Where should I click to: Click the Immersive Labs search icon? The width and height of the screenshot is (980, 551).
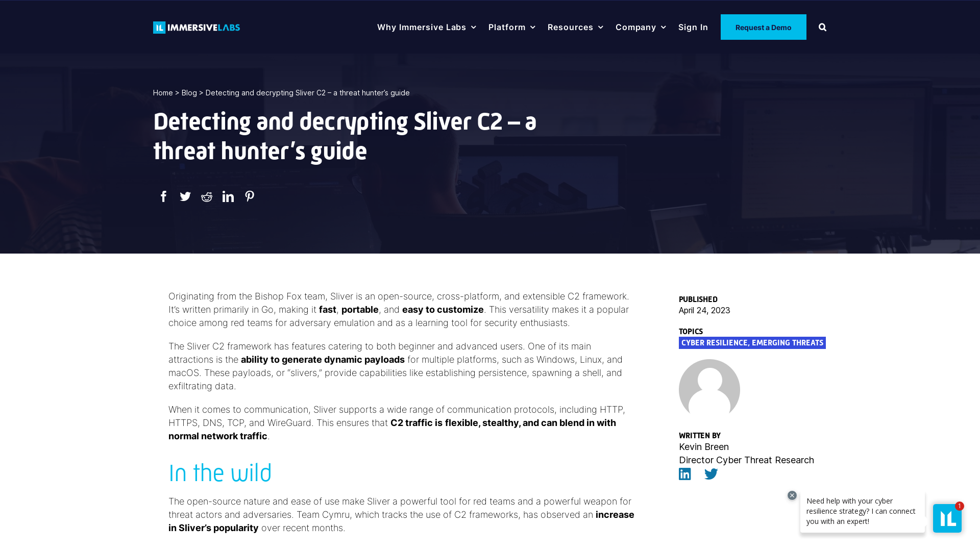click(822, 27)
